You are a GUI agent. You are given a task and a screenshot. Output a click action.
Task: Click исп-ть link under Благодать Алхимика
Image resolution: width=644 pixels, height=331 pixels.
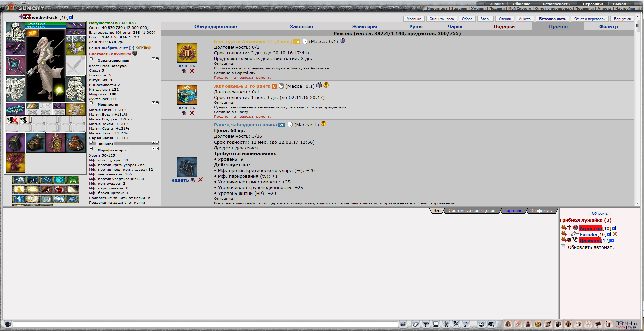pyautogui.click(x=187, y=66)
